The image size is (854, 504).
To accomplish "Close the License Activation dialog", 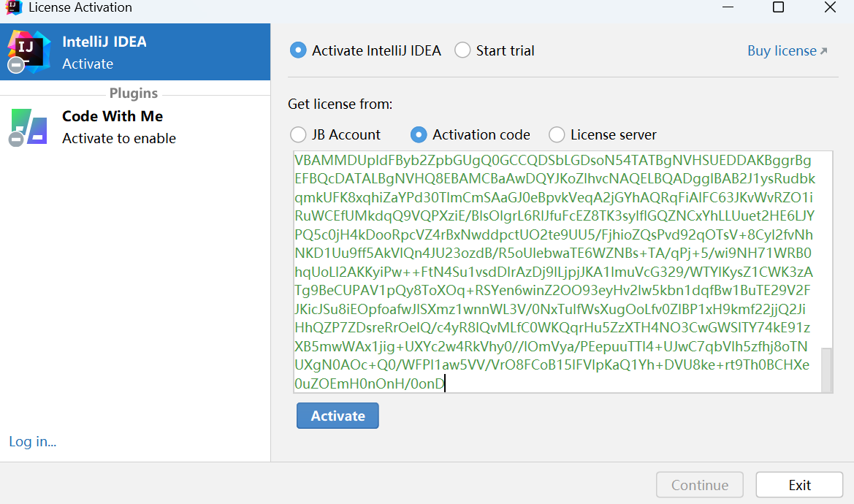I will 830,7.
